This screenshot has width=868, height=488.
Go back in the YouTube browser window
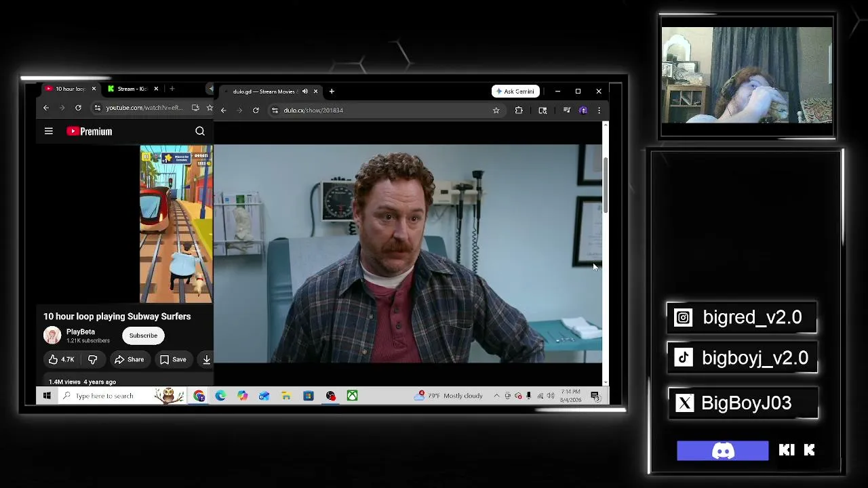click(46, 108)
